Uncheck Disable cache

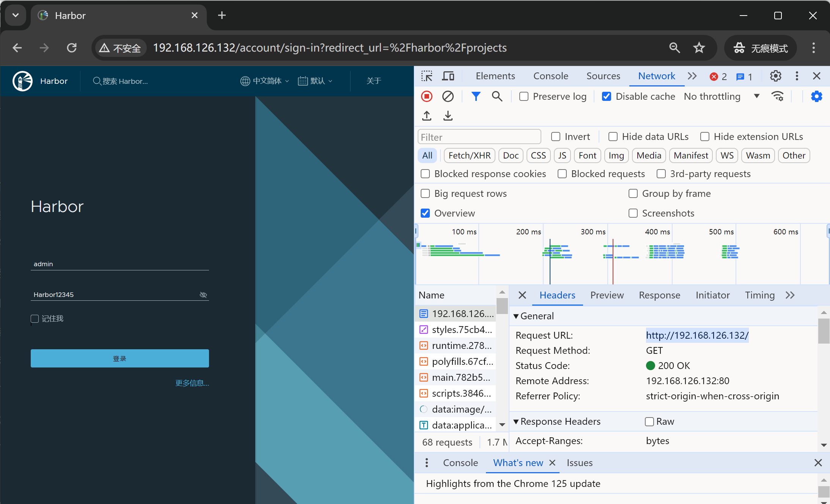[x=607, y=96]
